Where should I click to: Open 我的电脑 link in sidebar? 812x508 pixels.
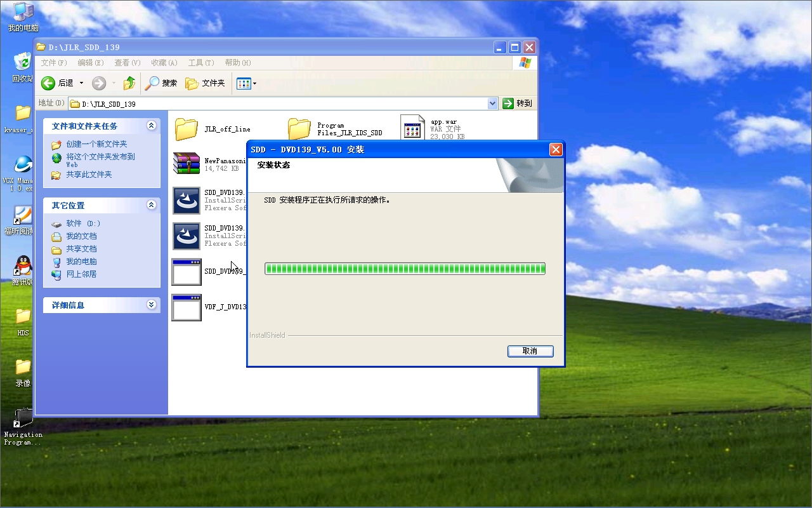click(x=81, y=262)
